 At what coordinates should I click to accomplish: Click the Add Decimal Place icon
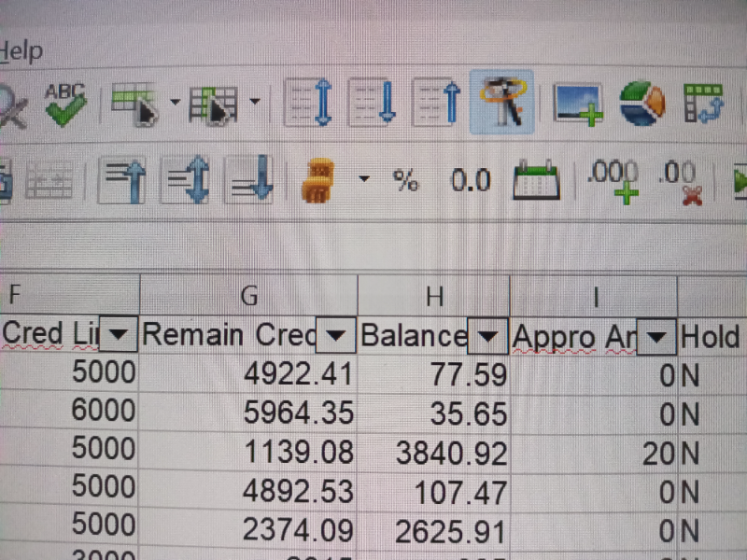(x=613, y=180)
